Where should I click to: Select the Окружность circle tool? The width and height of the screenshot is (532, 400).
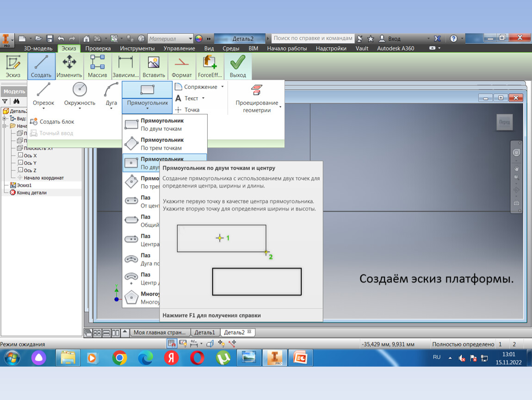(80, 94)
